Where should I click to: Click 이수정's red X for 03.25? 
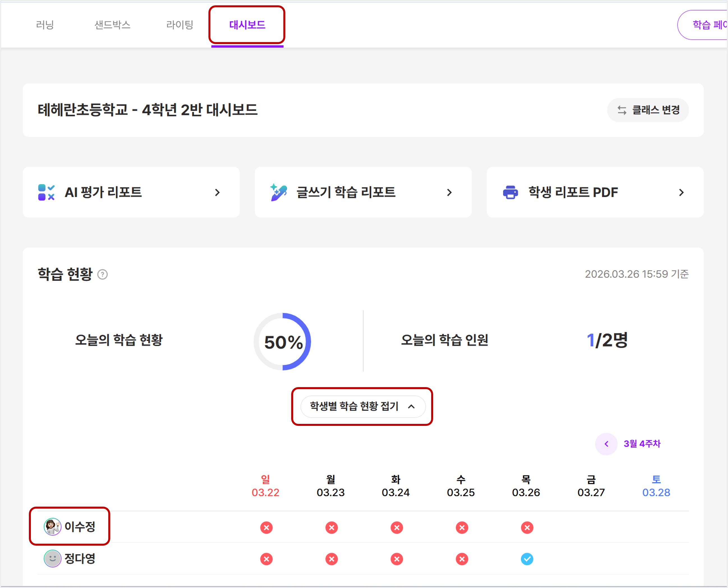point(462,527)
